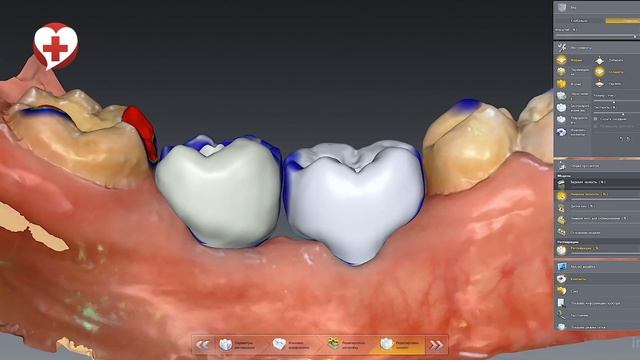Open the second step with heart-shaped tooth icon
This screenshot has width=640, height=360.
point(292,345)
